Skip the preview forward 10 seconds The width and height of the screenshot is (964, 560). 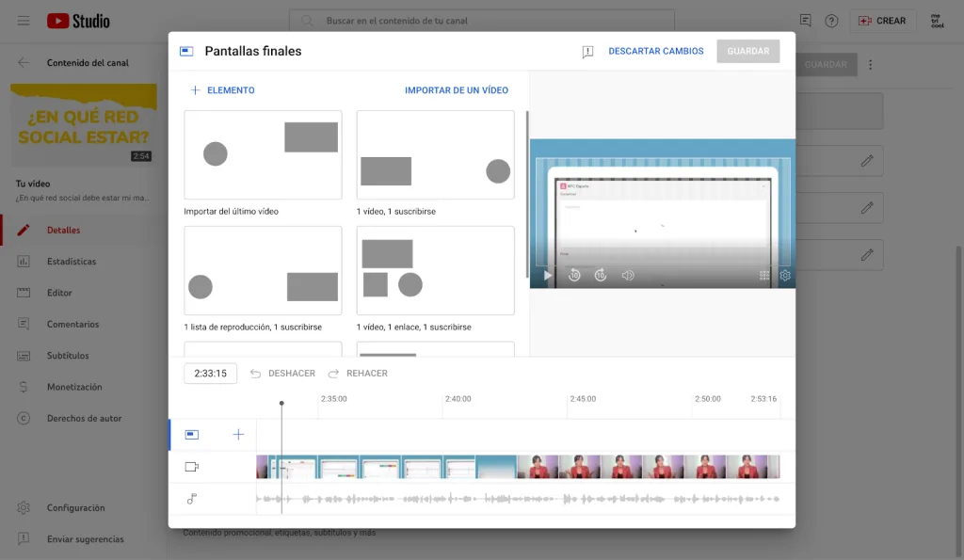pyautogui.click(x=602, y=276)
